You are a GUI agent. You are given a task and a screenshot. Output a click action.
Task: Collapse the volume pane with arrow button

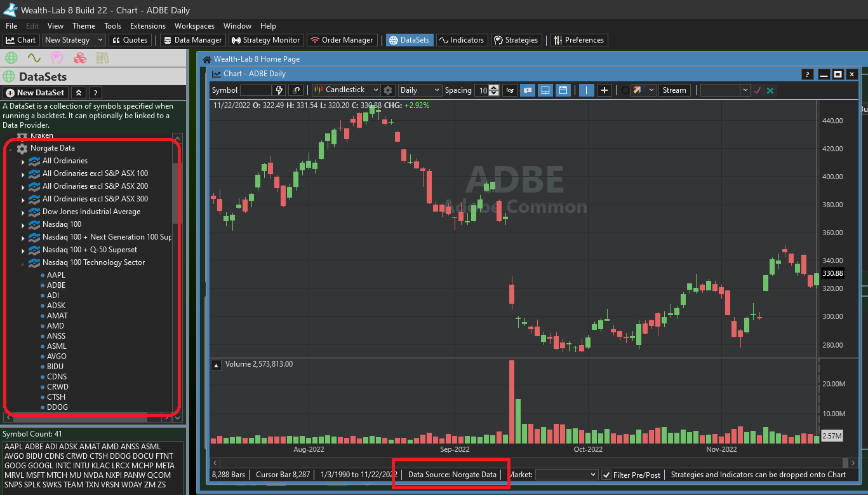pos(217,365)
